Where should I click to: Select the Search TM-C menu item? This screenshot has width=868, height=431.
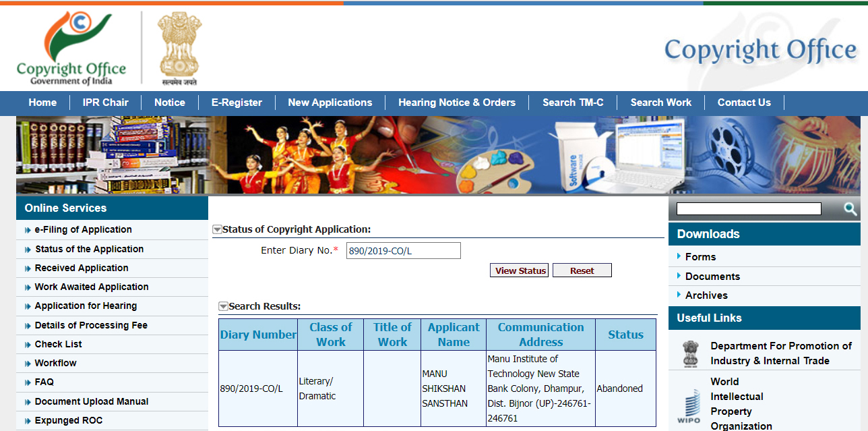[573, 103]
